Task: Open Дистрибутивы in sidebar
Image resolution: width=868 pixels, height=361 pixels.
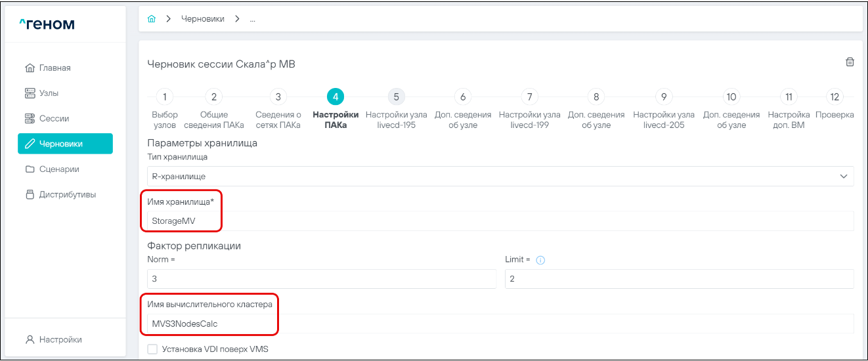Action: 67,194
